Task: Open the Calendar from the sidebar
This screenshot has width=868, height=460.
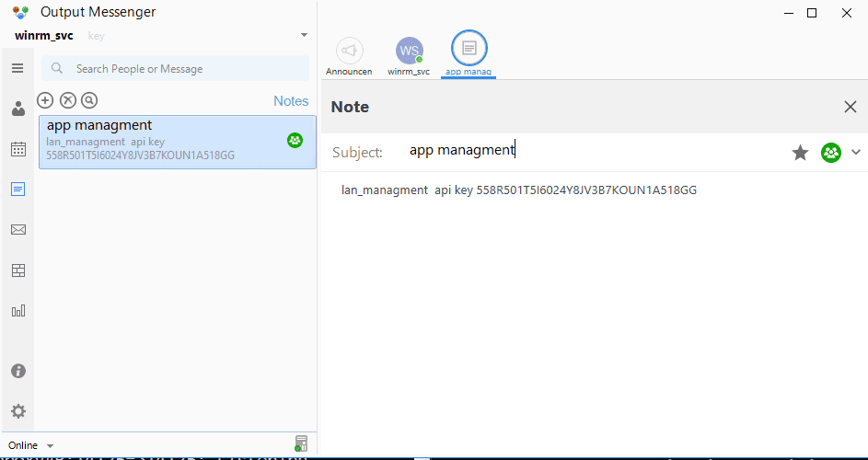Action: (x=17, y=149)
